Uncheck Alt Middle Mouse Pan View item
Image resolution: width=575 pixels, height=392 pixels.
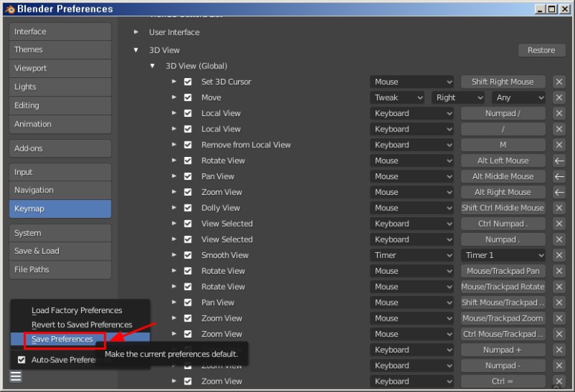(x=187, y=176)
